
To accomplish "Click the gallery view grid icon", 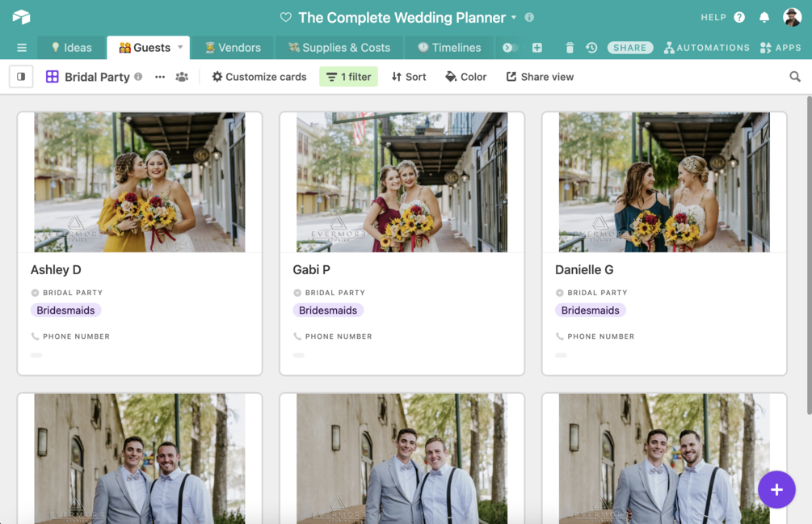I will point(53,77).
